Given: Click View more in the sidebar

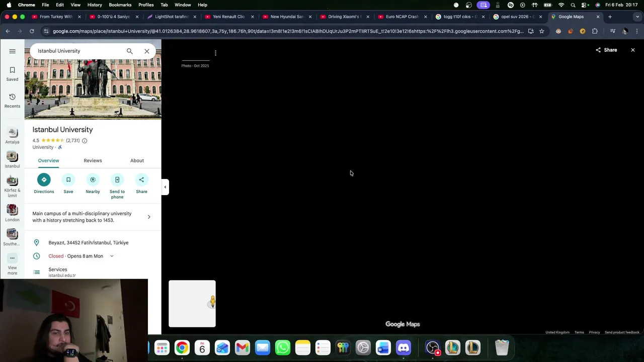Looking at the screenshot, I should tap(12, 264).
